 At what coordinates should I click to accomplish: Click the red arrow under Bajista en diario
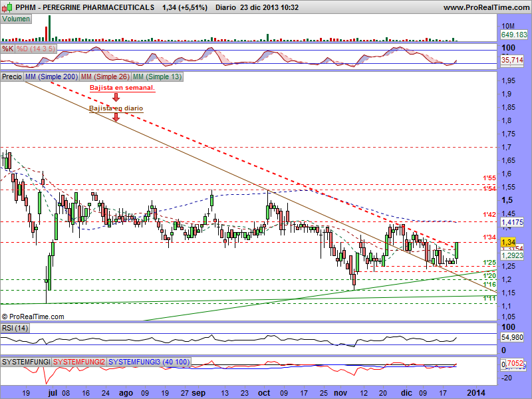click(x=116, y=117)
